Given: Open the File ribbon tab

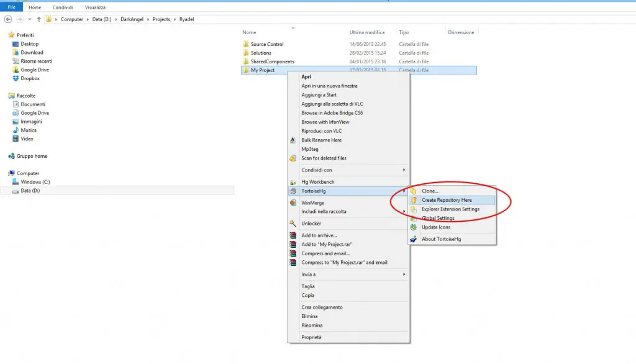Looking at the screenshot, I should [x=11, y=7].
